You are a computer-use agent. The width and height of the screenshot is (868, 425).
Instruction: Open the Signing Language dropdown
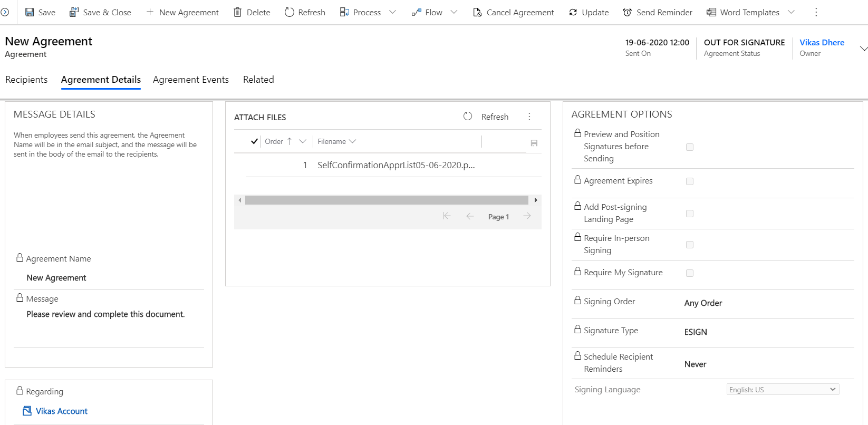tap(783, 390)
